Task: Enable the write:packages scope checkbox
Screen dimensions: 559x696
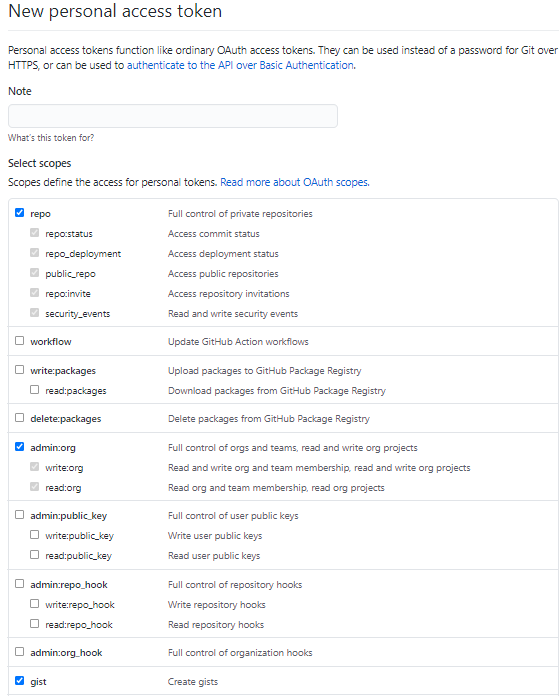Action: [x=20, y=370]
